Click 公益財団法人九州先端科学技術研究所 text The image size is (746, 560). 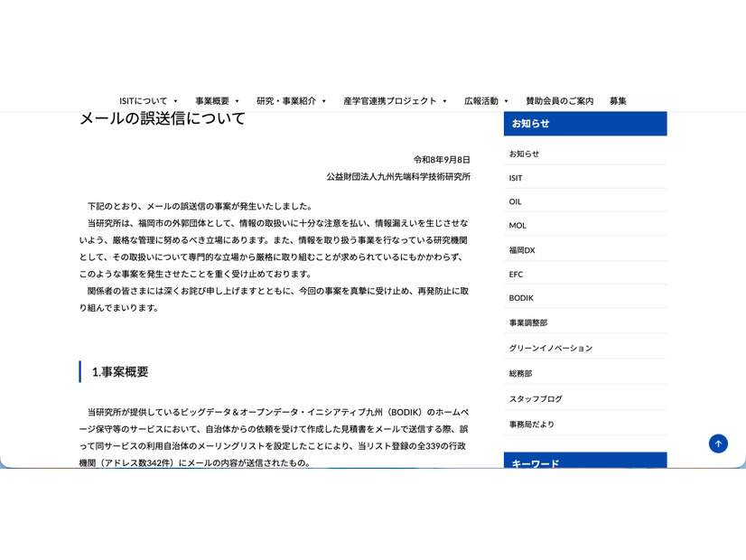398,176
